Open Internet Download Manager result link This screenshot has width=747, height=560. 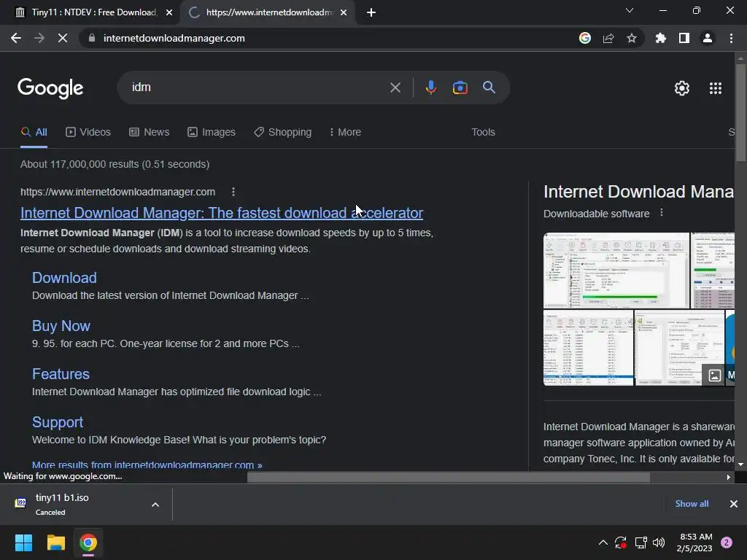pos(222,213)
